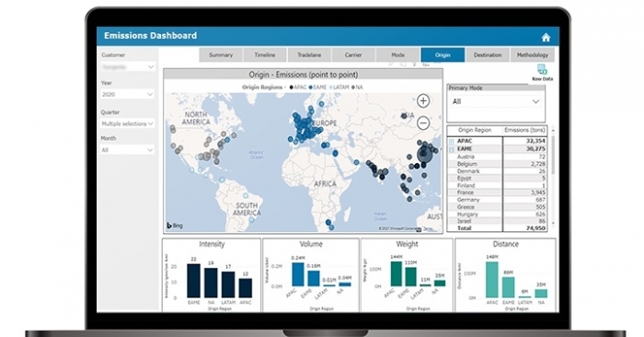
Task: Select EAME legend dot in Origin Regions
Action: click(311, 87)
